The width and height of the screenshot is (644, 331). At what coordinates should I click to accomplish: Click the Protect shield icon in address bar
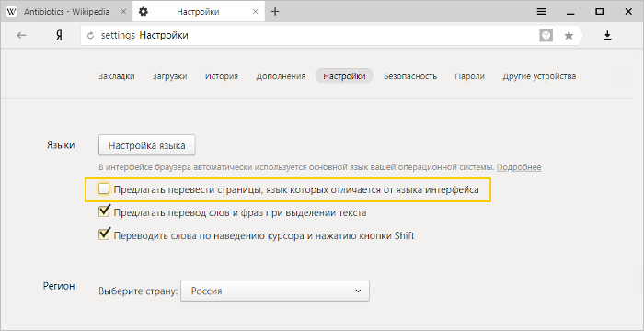click(546, 36)
